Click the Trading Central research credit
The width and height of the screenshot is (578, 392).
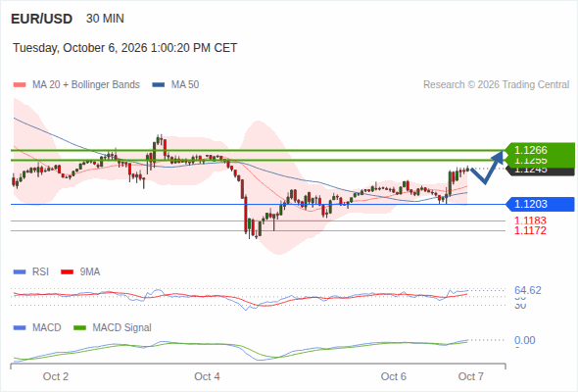coord(496,85)
